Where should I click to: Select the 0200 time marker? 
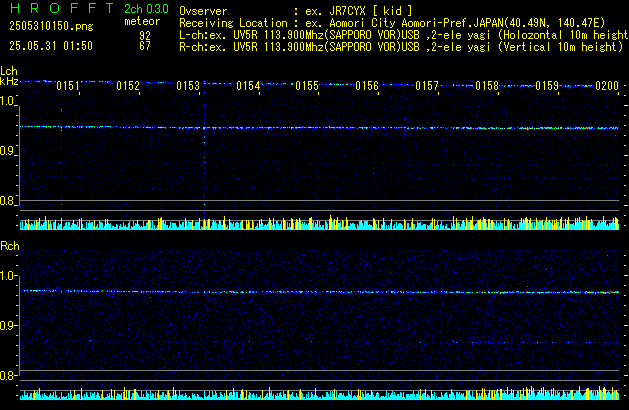(x=607, y=86)
